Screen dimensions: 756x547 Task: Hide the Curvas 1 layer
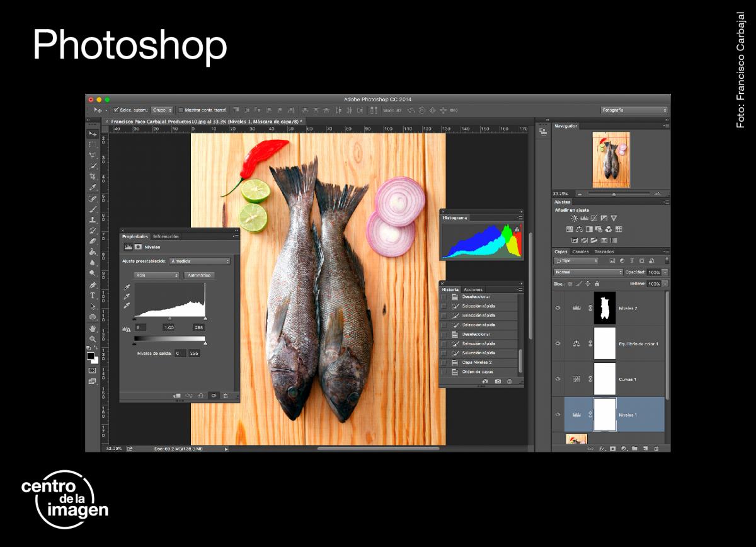point(558,379)
